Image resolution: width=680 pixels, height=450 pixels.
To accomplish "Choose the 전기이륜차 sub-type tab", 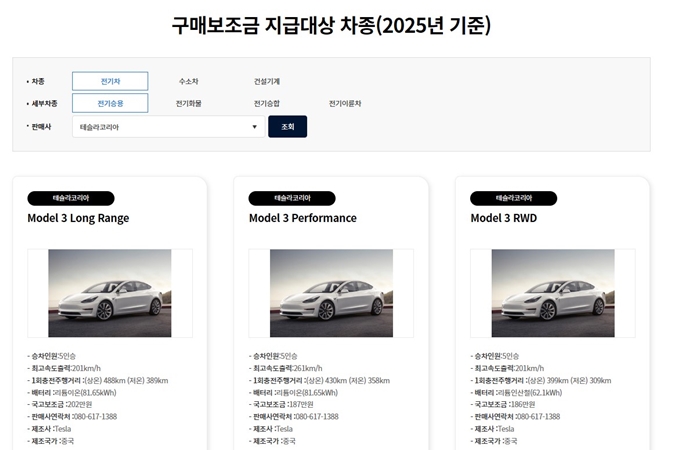I will coord(345,103).
